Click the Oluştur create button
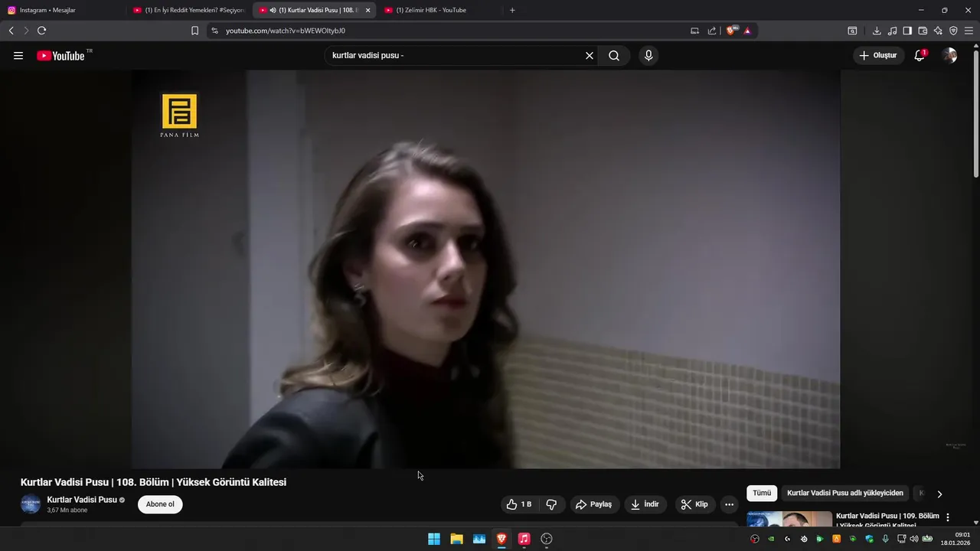The image size is (980, 551). coord(878,56)
